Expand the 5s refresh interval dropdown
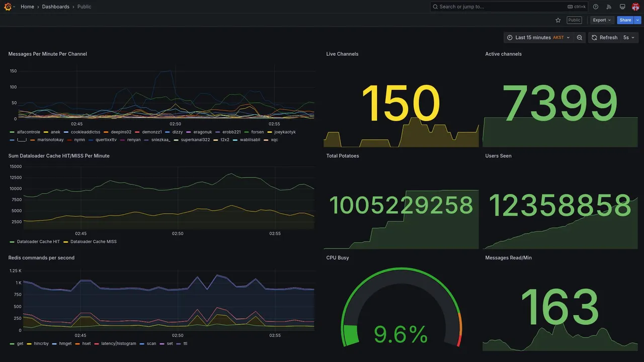644x362 pixels. [629, 38]
